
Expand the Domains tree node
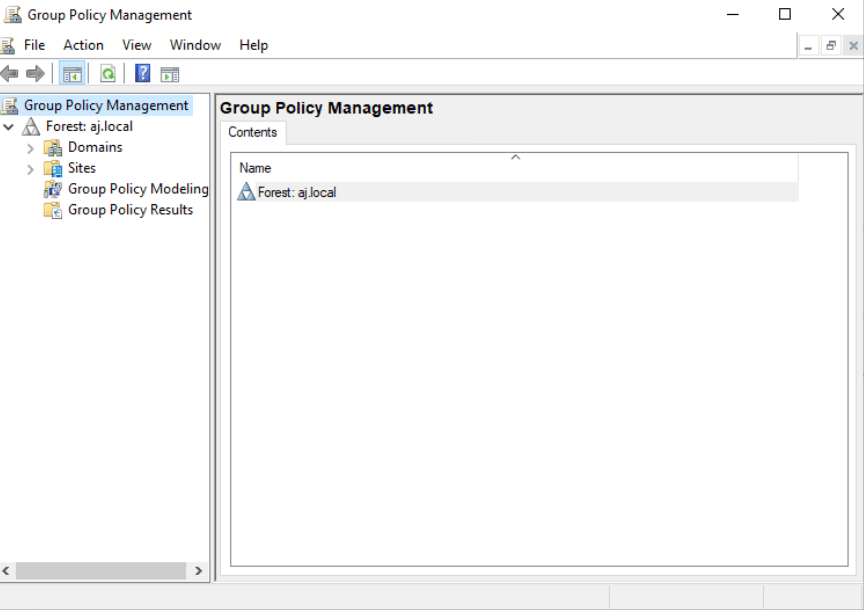(x=30, y=148)
